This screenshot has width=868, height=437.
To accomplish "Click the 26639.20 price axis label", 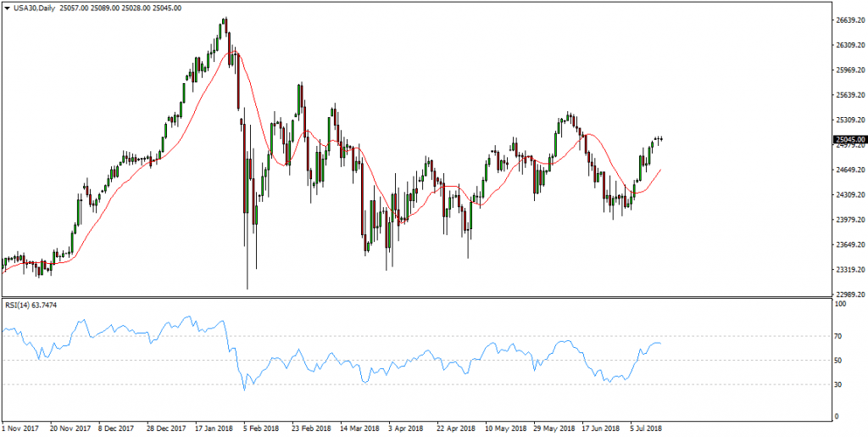I will (x=849, y=20).
